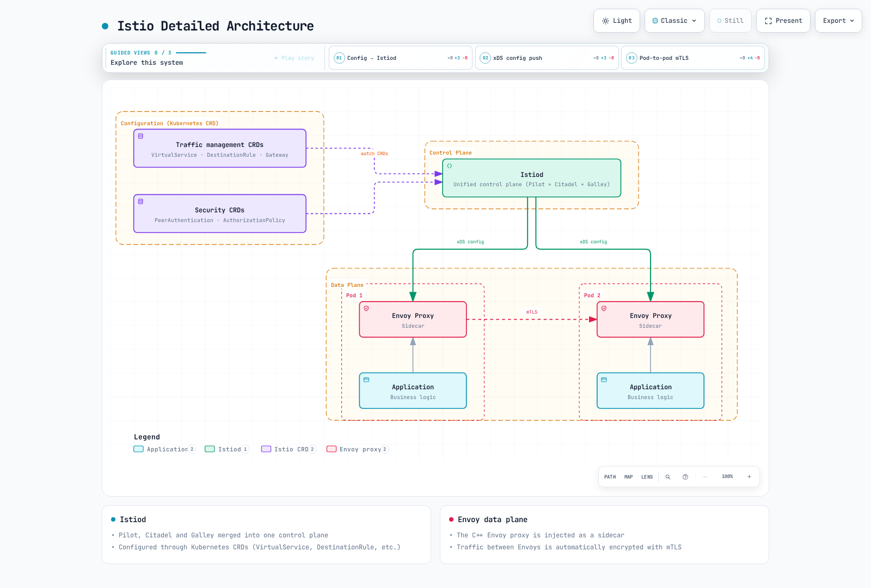The height and width of the screenshot is (588, 871).
Task: Click the code brackets icon in Istiod node
Action: 450,166
